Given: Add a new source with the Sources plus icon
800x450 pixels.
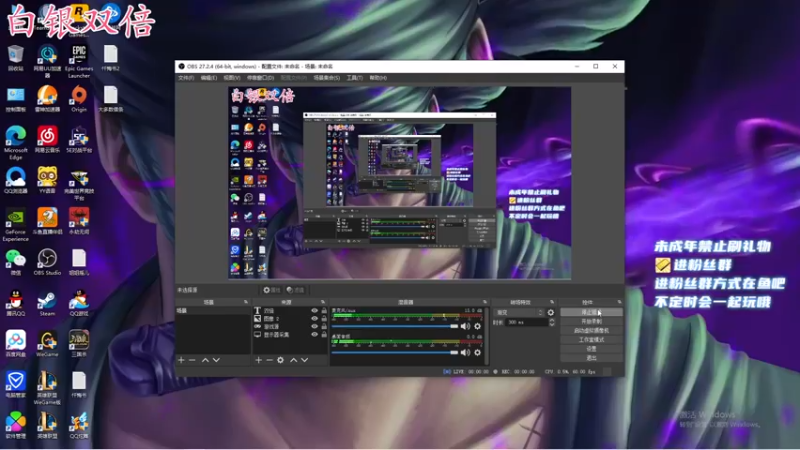Looking at the screenshot, I should (259, 360).
